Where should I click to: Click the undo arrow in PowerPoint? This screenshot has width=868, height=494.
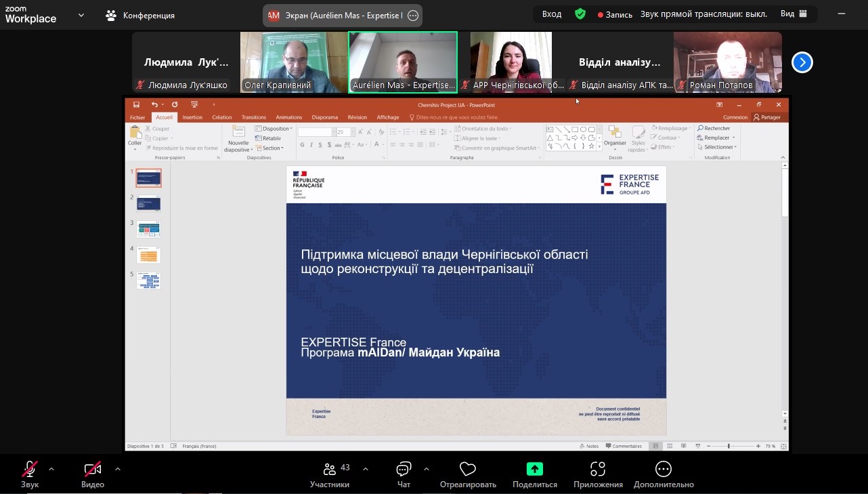(154, 104)
